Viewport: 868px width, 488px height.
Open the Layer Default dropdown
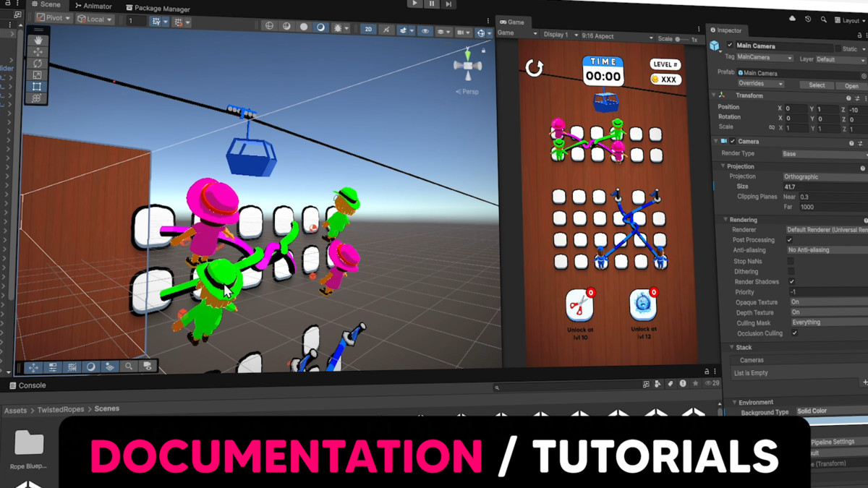(x=841, y=60)
